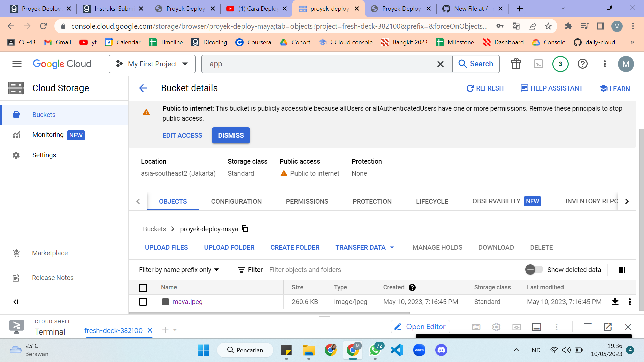Select the Buckets sidebar icon

[16, 114]
